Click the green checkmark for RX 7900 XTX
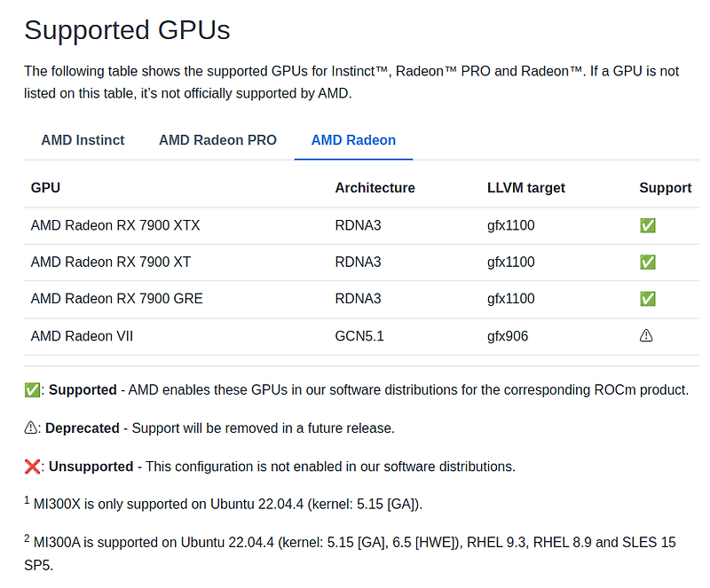Viewport: 710px width, 588px height. point(648,225)
